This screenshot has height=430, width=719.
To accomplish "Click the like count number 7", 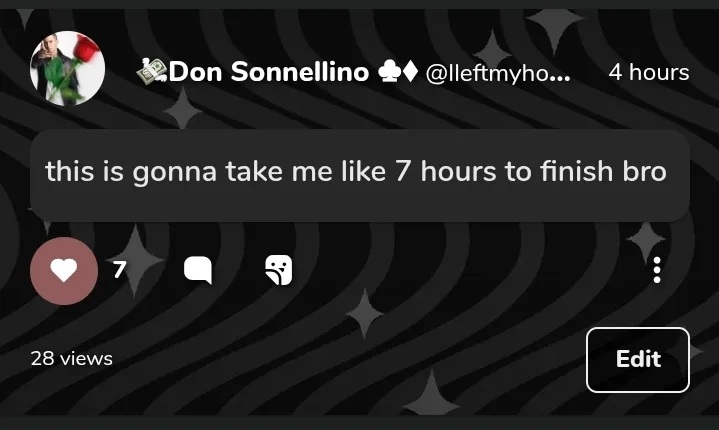I will (x=119, y=269).
